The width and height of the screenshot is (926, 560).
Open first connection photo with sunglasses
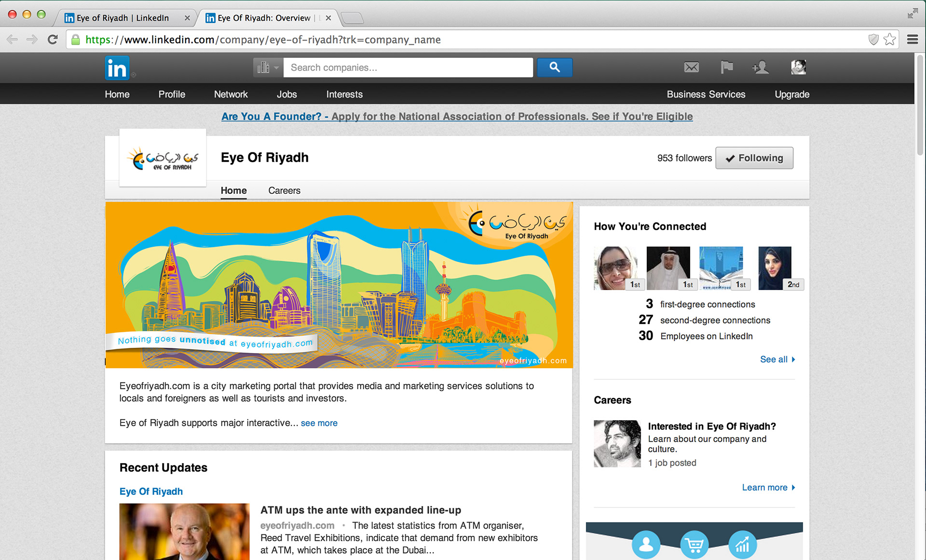(615, 268)
